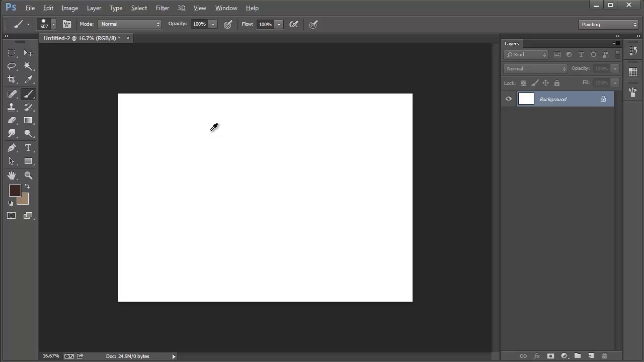
Task: Select the Clone Stamp tool
Action: click(x=12, y=107)
